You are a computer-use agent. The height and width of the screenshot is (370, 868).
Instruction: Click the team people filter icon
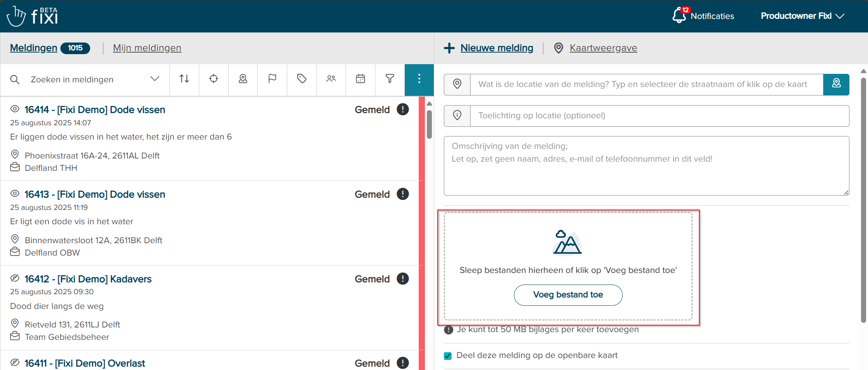tap(331, 79)
